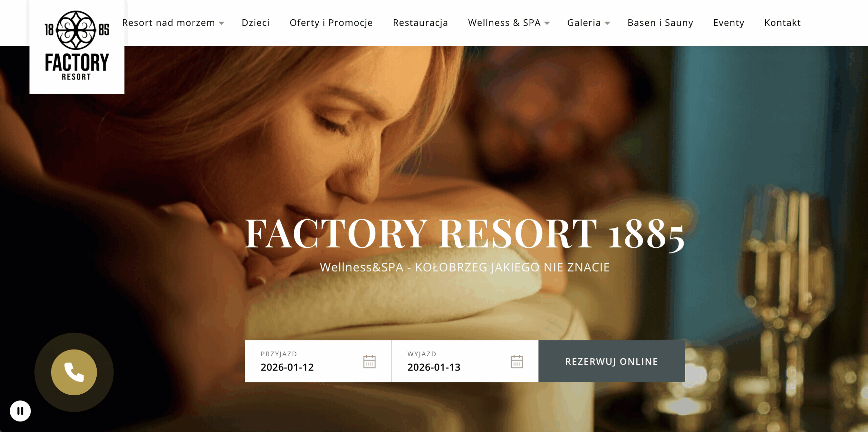Open the Dzieci menu item
The width and height of the screenshot is (868, 432).
point(256,23)
